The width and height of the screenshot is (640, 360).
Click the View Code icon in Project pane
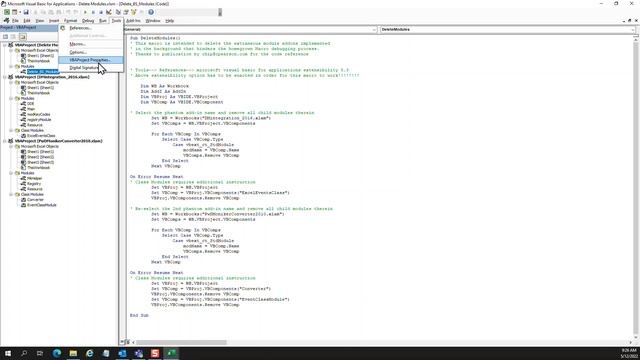pyautogui.click(x=6, y=37)
